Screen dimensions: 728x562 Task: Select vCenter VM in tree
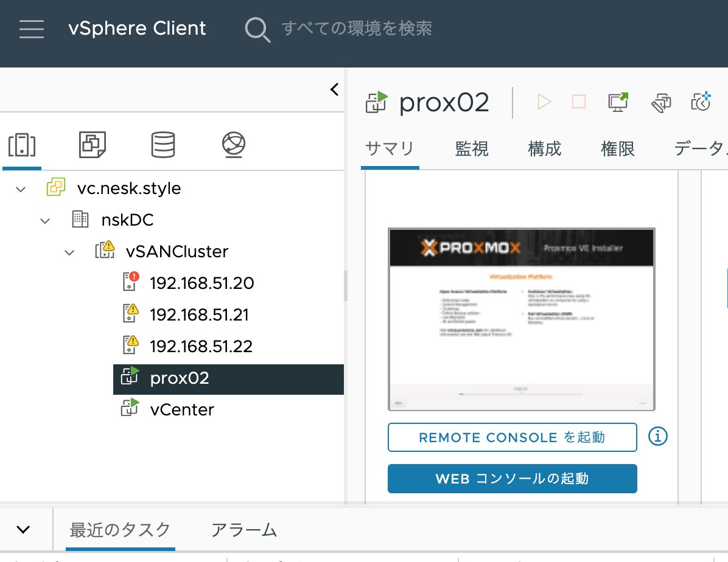tap(182, 410)
